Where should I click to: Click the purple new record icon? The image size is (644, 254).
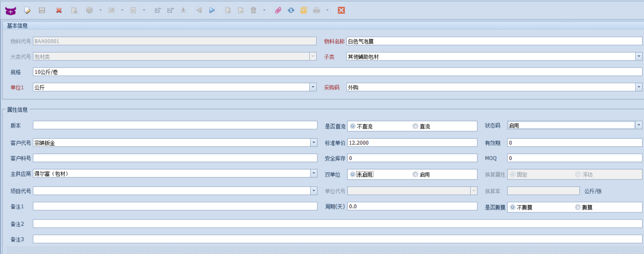[x=11, y=11]
